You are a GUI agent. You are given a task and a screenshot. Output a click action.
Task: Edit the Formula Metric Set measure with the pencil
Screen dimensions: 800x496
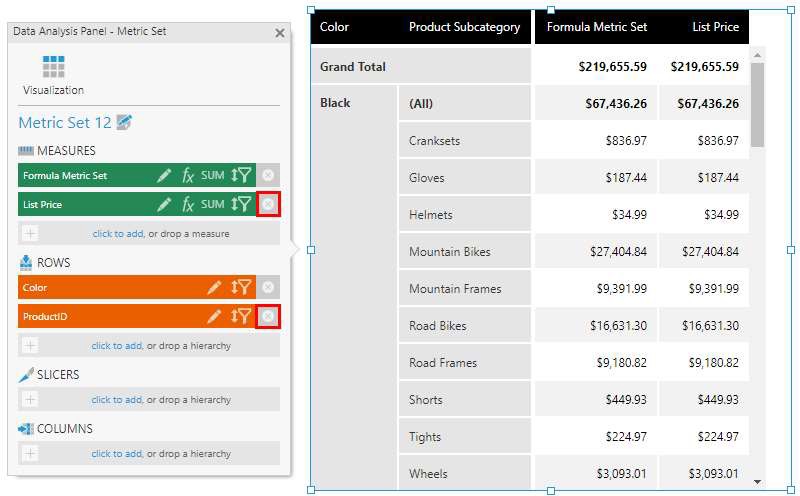164,175
